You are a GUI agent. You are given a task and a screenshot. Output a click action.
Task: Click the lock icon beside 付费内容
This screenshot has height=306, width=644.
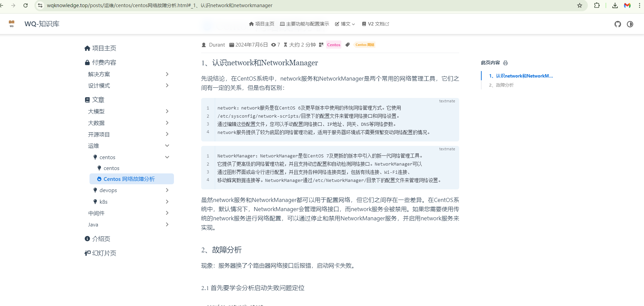[x=87, y=63]
